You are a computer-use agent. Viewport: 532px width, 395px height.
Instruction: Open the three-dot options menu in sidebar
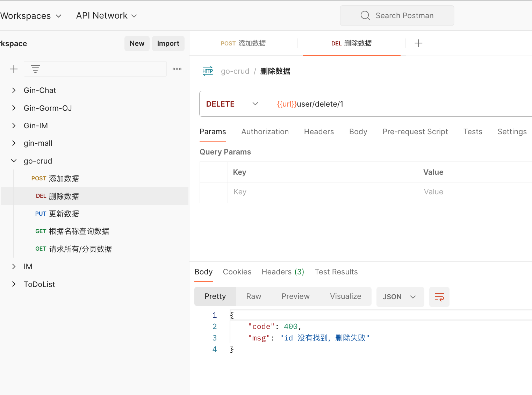pyautogui.click(x=177, y=69)
